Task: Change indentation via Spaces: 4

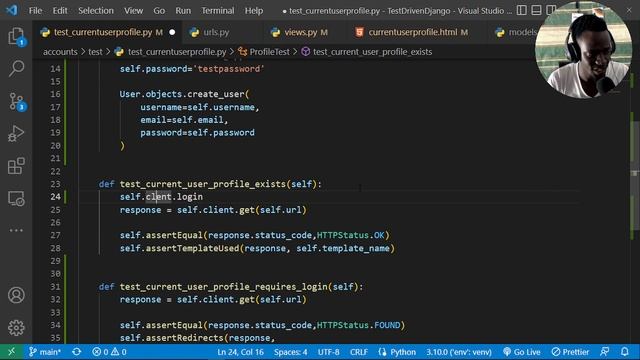Action: [x=291, y=352]
